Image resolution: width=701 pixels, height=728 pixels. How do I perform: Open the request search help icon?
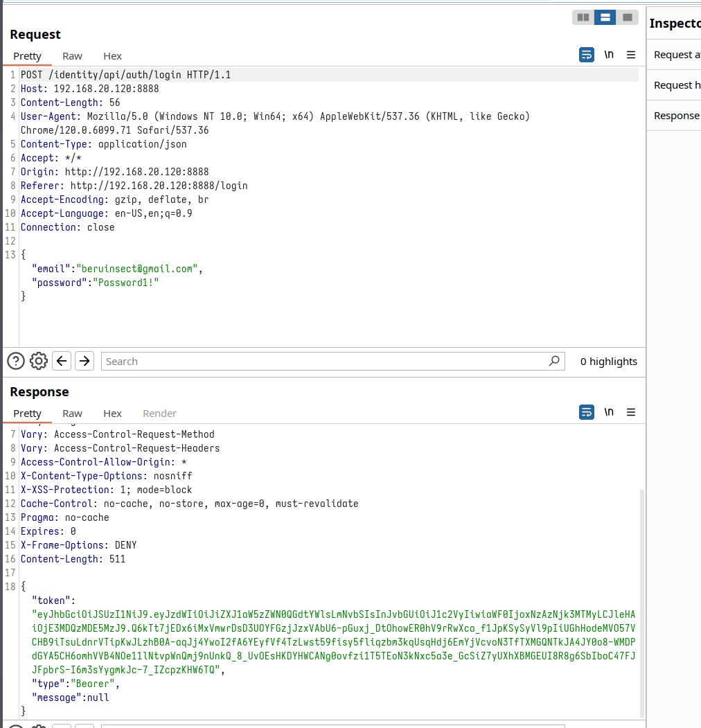tap(16, 361)
